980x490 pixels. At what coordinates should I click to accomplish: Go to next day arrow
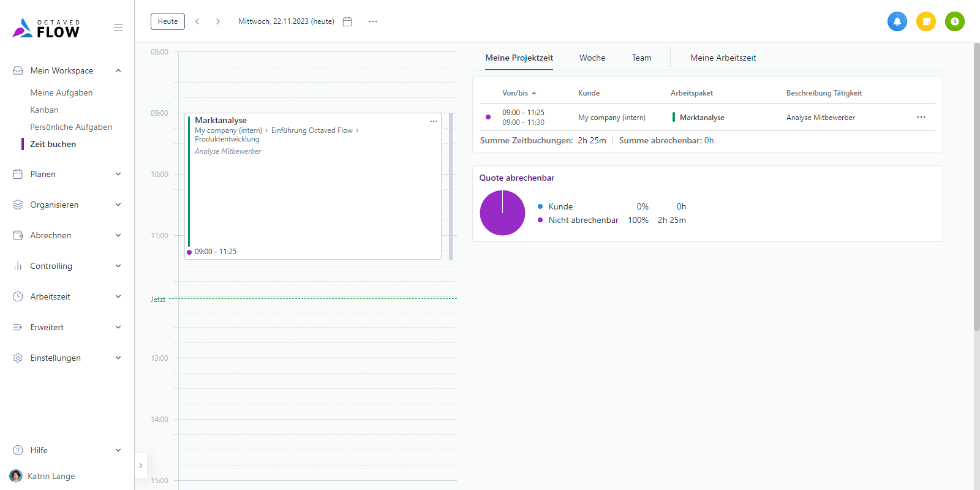coord(218,21)
